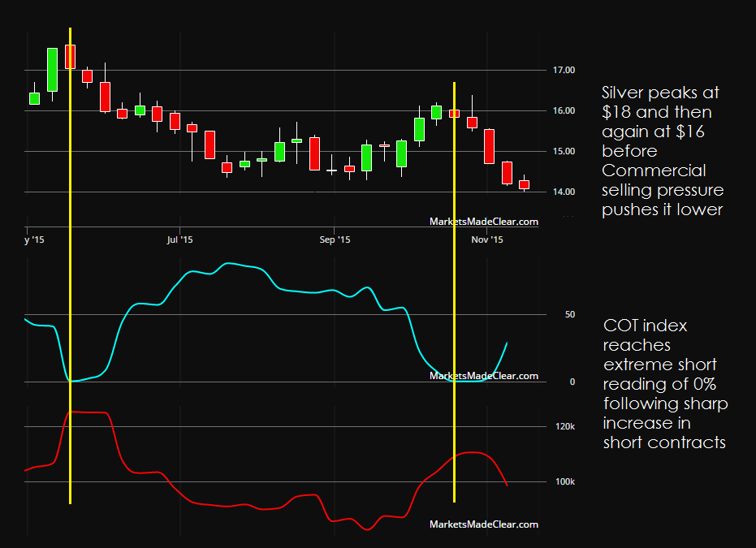This screenshot has height=548, width=756.
Task: Click the 14.00 price axis label
Action: click(x=564, y=192)
